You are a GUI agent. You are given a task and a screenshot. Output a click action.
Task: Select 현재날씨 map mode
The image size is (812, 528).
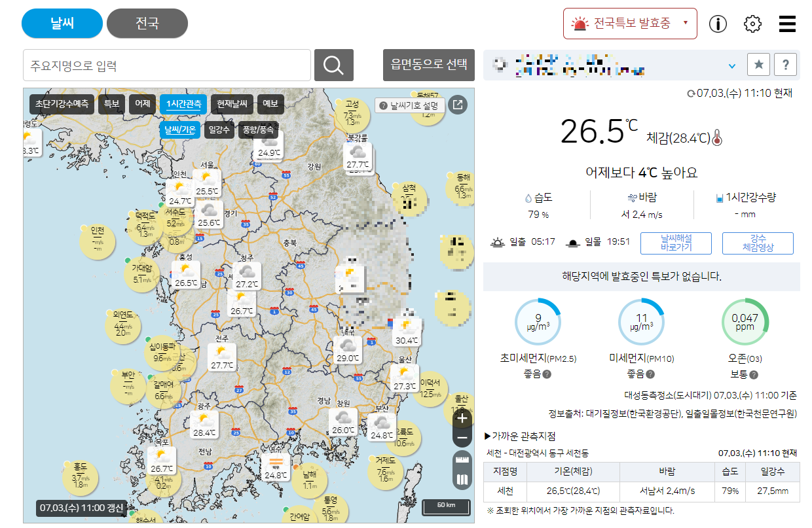(232, 104)
